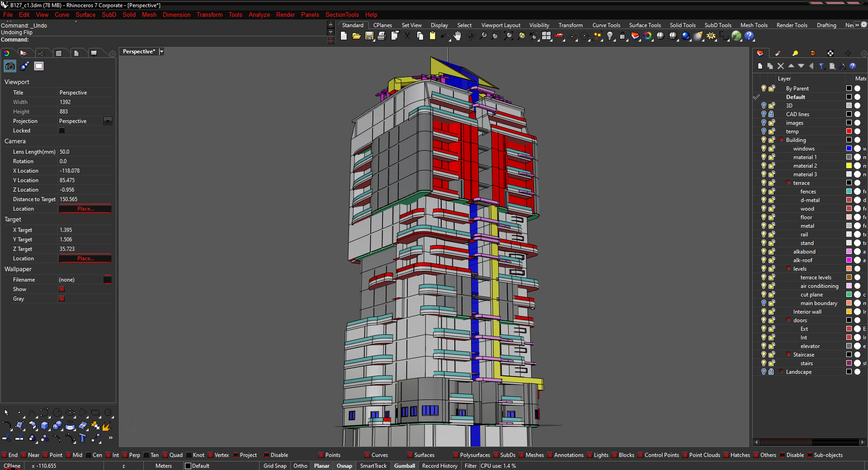Open the Lights panel via the bulb icon
The height and width of the screenshot is (470, 868).
(x=795, y=53)
